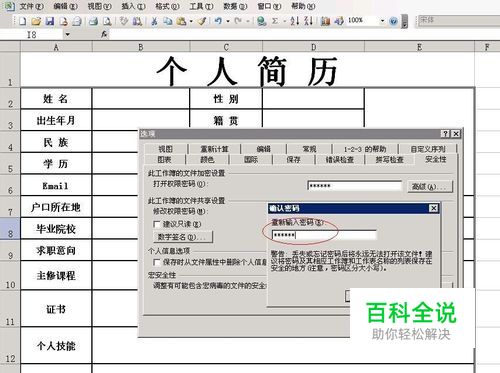
Task: Switch to the 颜色 tab
Action: point(207,160)
